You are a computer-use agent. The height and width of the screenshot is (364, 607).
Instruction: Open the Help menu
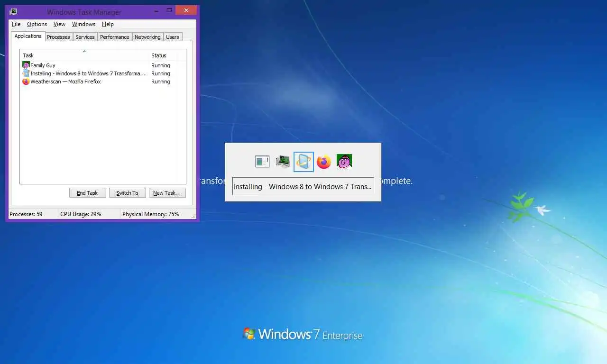click(x=108, y=24)
